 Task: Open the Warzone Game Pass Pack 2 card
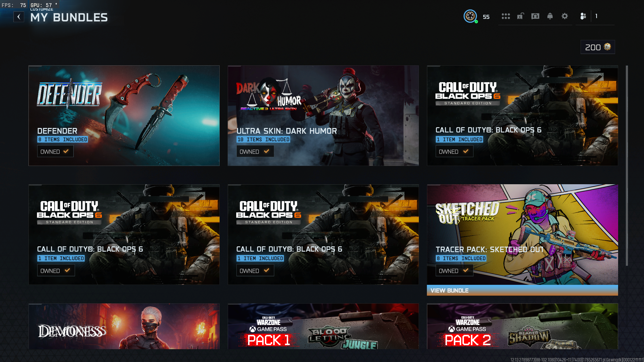tap(522, 326)
